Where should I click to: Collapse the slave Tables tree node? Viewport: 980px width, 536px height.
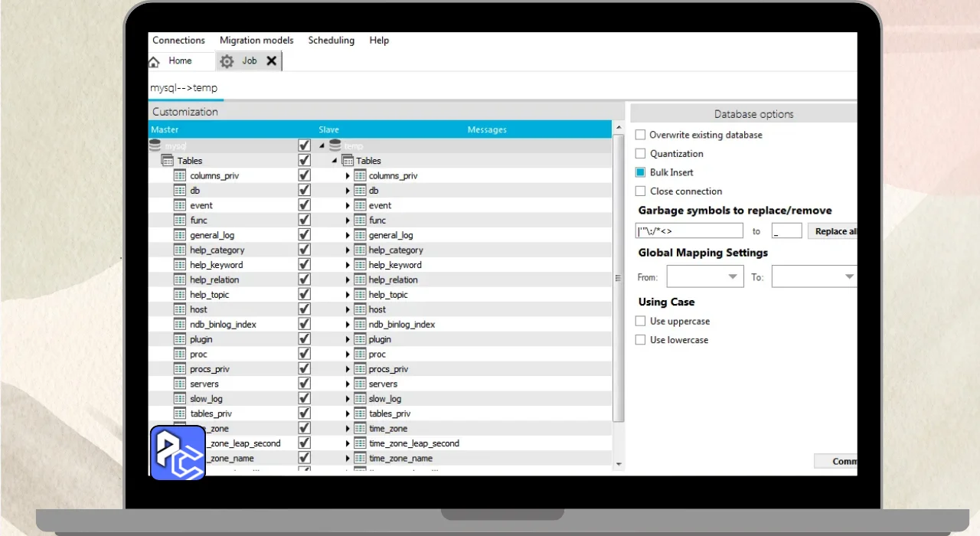335,161
